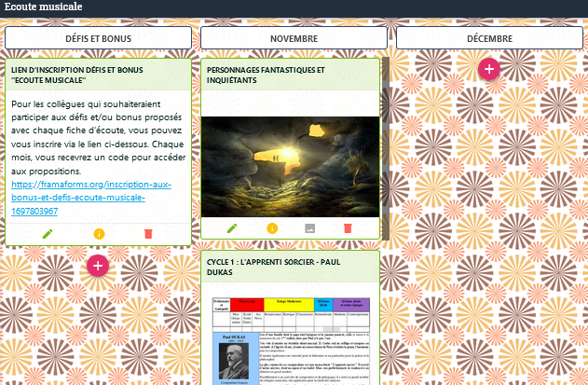588x385 pixels.
Task: Click the Ecoute musicale board title
Action: click(42, 7)
